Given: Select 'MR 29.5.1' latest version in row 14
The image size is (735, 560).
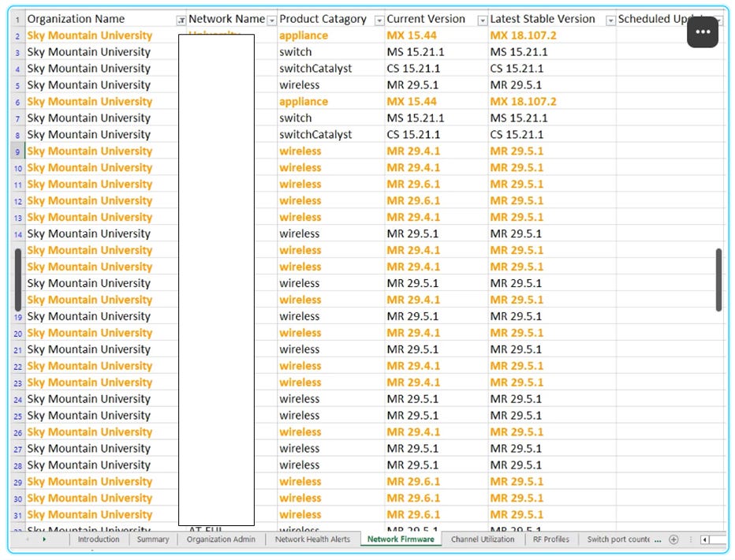Looking at the screenshot, I should pos(552,233).
